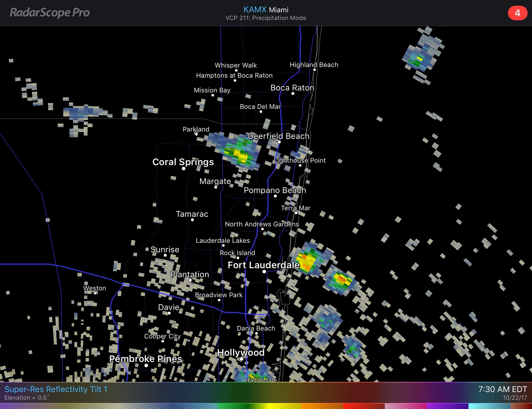Tap the Weston city marker dot
The width and height of the screenshot is (532, 409).
pos(95,293)
